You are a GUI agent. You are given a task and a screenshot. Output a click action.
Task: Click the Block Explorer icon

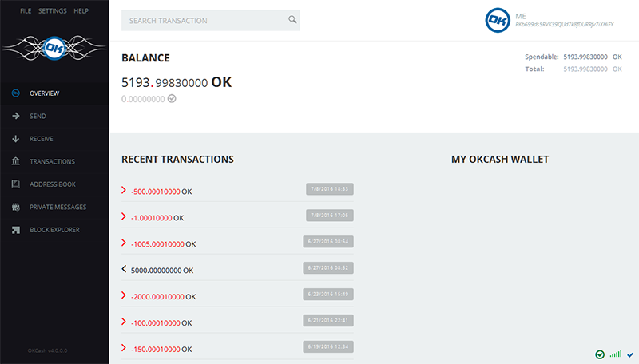click(x=16, y=230)
